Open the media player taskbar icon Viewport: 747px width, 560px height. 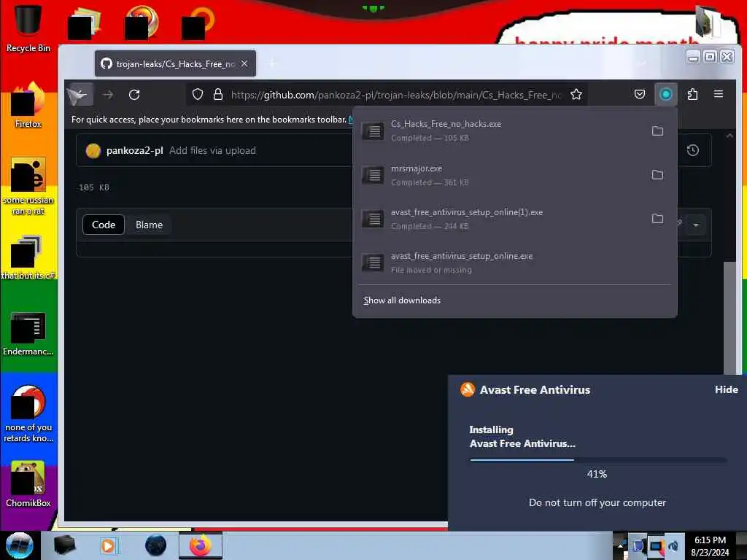(109, 545)
